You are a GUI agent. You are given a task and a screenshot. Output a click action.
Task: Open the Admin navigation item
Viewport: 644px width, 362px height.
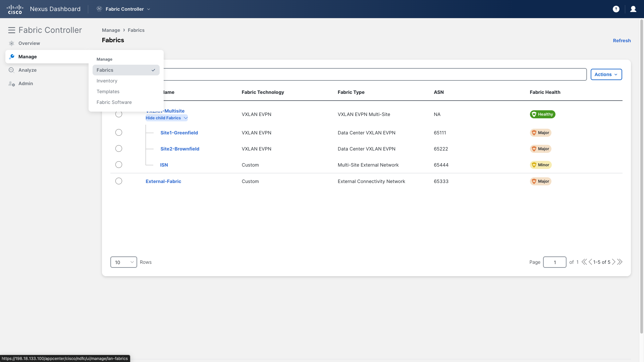click(x=26, y=83)
